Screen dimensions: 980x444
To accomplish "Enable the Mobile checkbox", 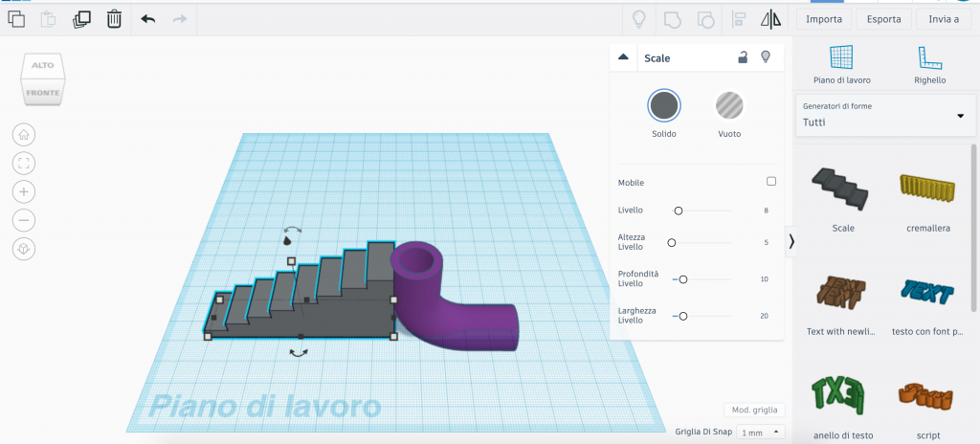I will pyautogui.click(x=771, y=181).
